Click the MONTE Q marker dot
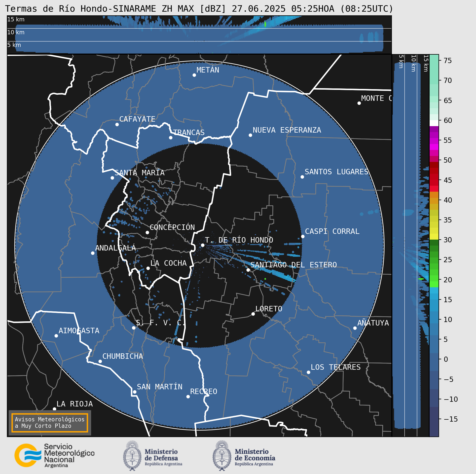 (x=359, y=103)
